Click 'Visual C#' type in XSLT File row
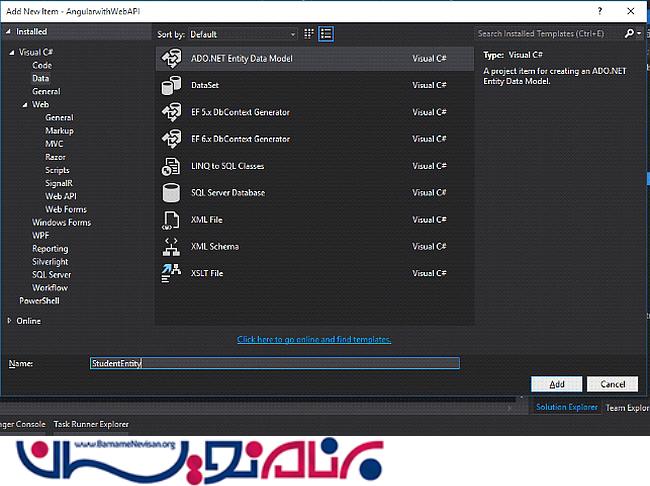This screenshot has width=650, height=486. (x=429, y=273)
